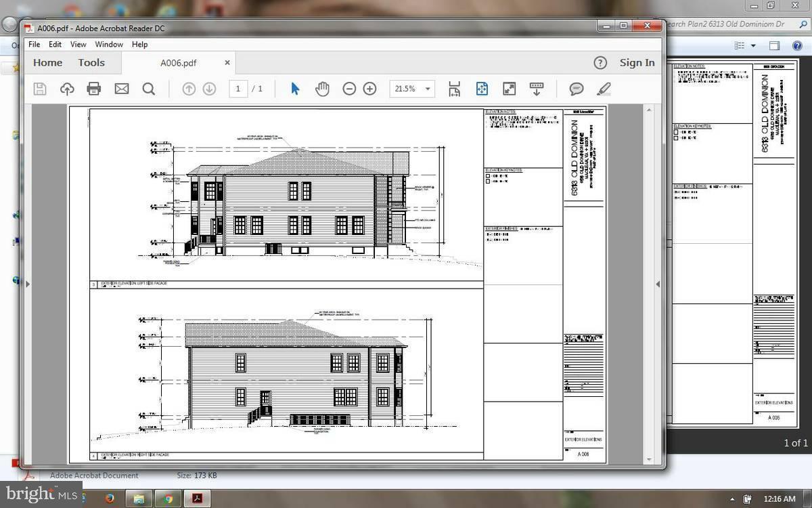Open the Edit menu
Viewport: 812px width, 508px height.
55,44
